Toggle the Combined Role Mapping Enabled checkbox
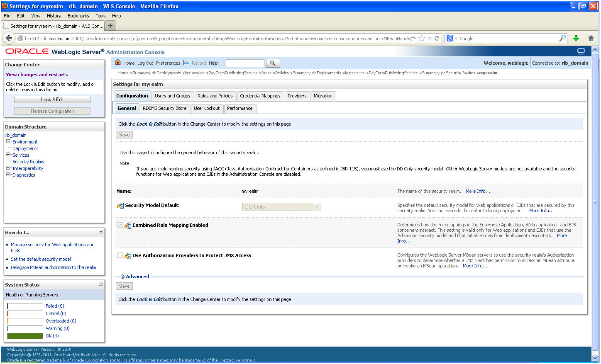This screenshot has width=601, height=364. click(x=120, y=225)
